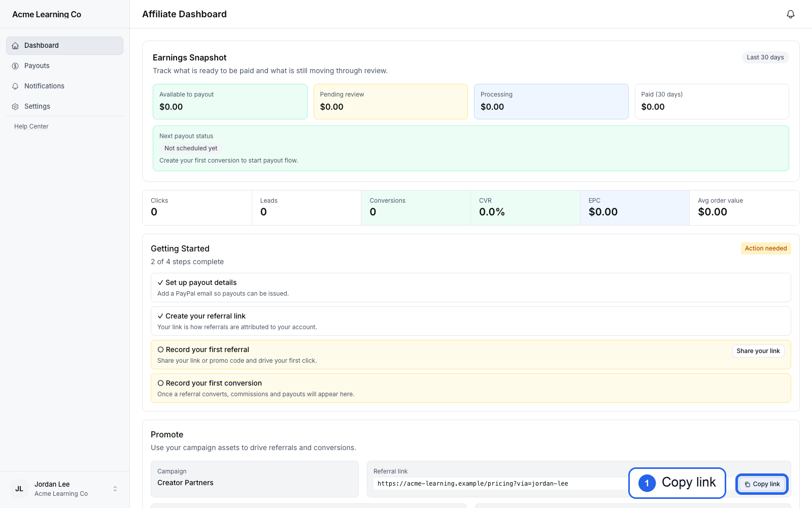Viewport: 812px width, 508px height.
Task: Click the Copy link button
Action: (x=762, y=484)
